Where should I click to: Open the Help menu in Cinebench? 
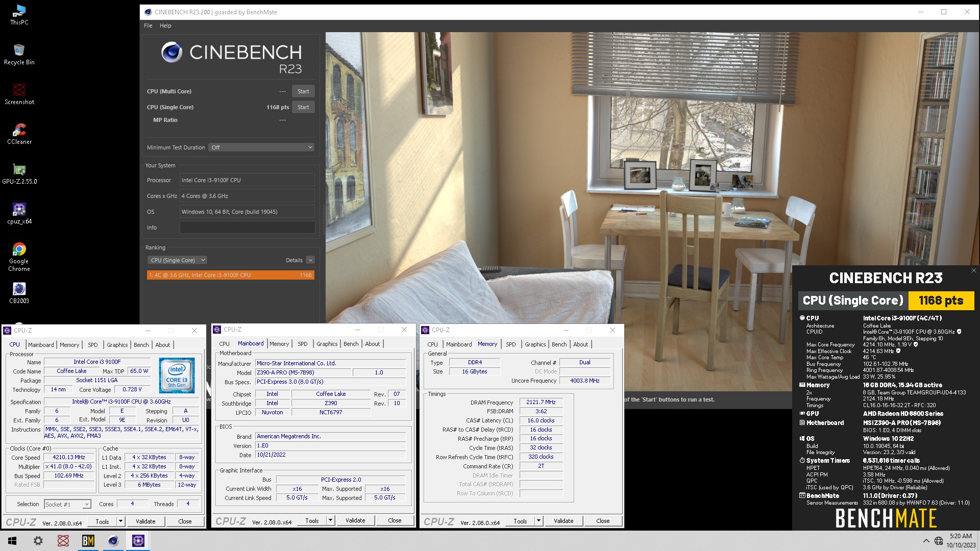(165, 26)
